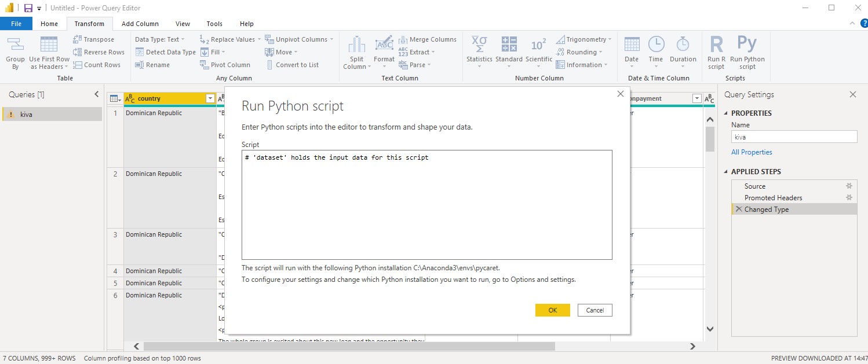Close the Run Python script dialog
868x364 pixels.
tap(621, 94)
